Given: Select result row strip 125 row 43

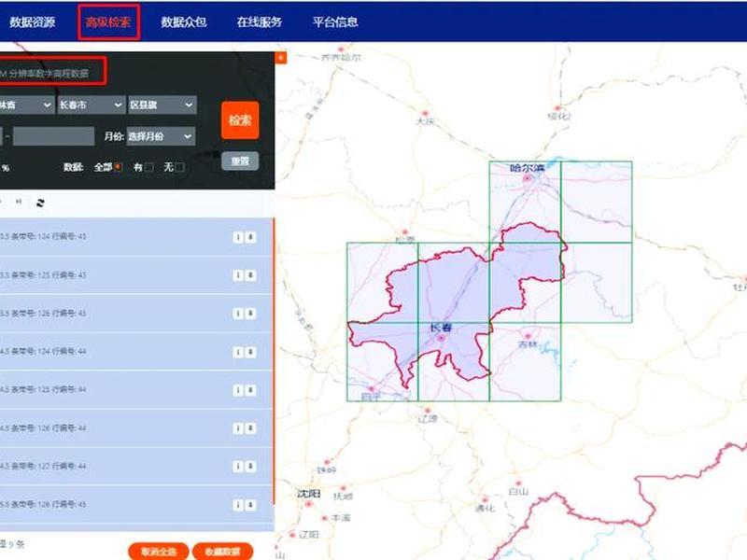Looking at the screenshot, I should (136, 275).
